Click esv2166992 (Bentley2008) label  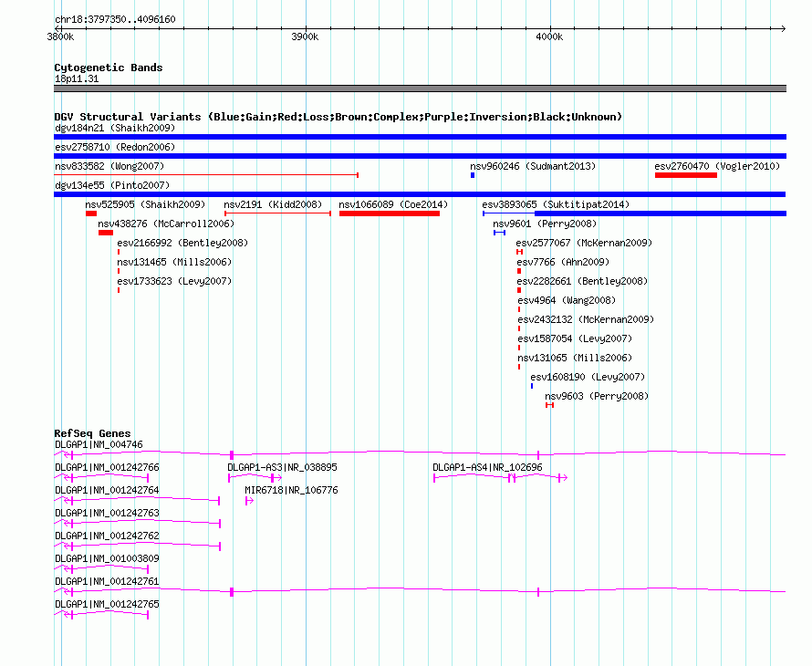coord(182,243)
